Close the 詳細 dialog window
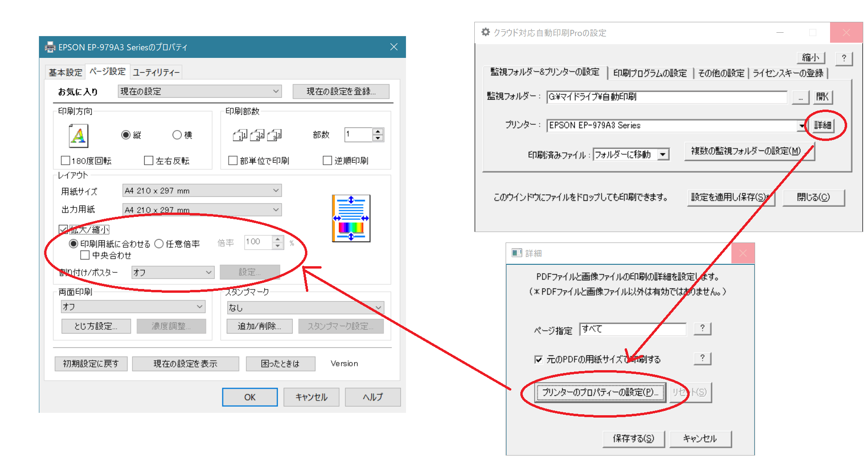 coord(743,253)
